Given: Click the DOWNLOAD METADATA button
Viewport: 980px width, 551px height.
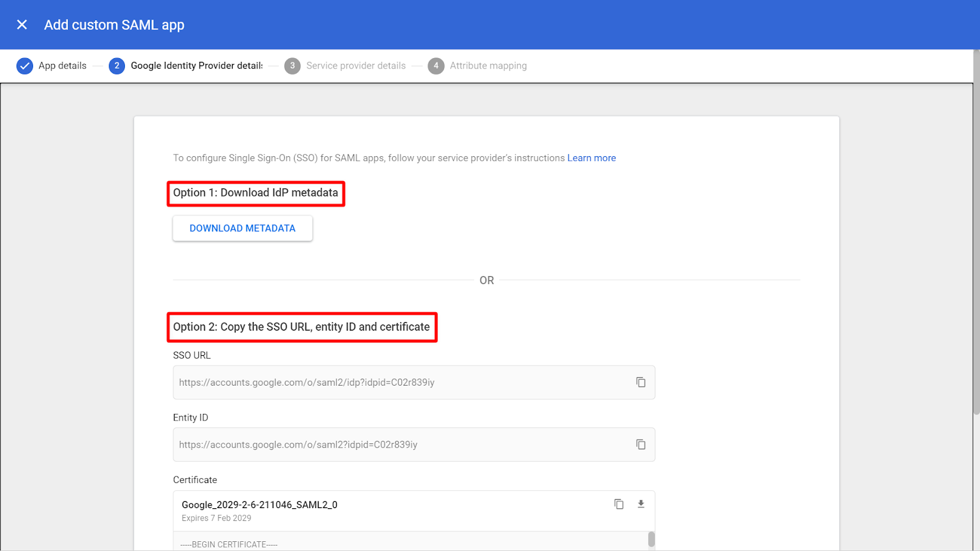Looking at the screenshot, I should pyautogui.click(x=243, y=228).
